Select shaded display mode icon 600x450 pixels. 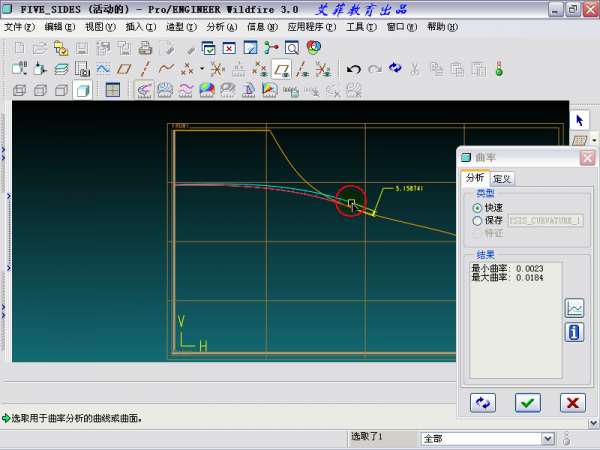82,90
